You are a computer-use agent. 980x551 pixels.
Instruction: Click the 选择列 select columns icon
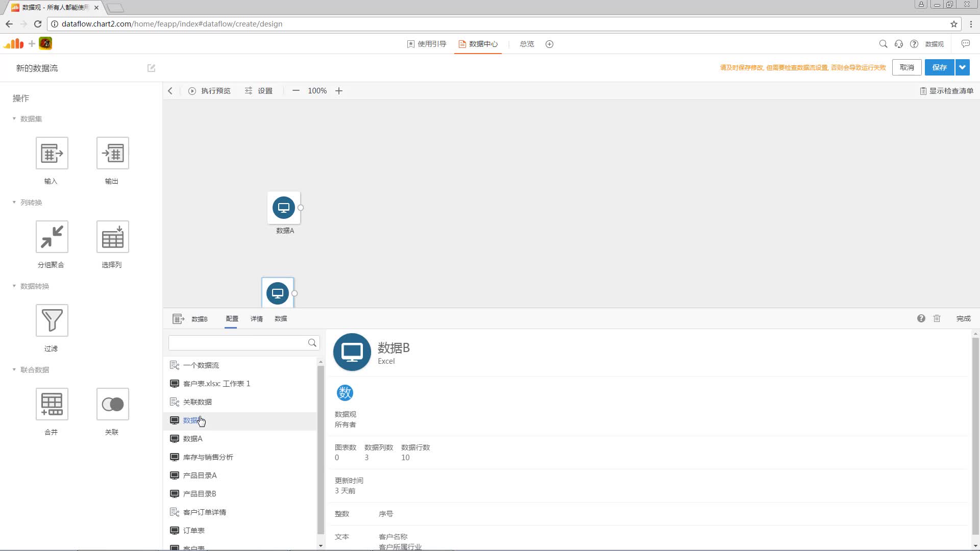[112, 237]
